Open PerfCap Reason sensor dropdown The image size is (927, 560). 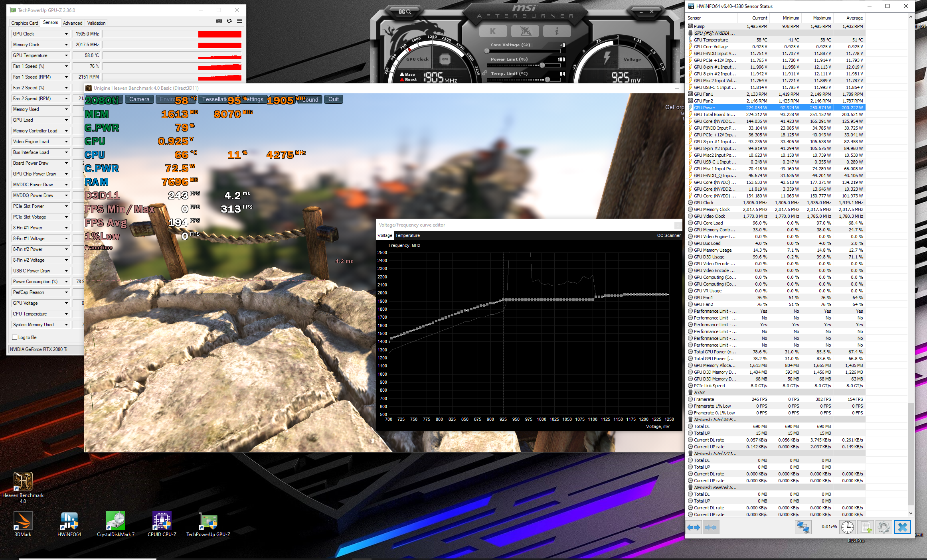(66, 292)
